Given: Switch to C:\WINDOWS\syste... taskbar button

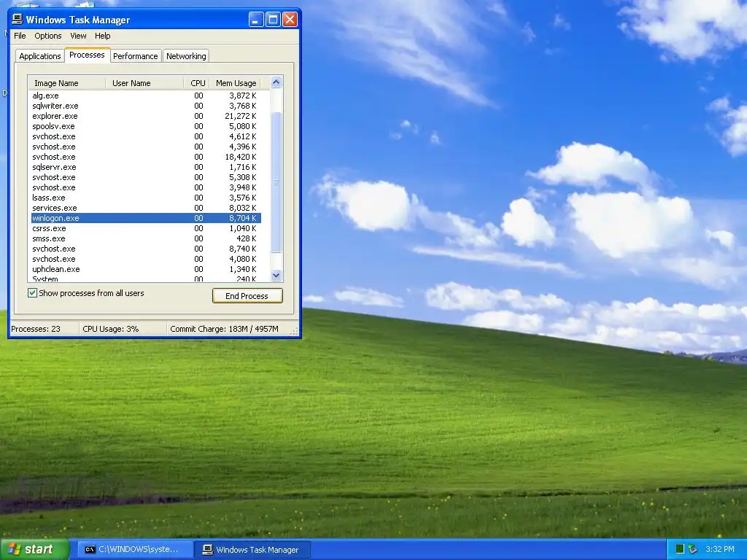Looking at the screenshot, I should (x=136, y=550).
